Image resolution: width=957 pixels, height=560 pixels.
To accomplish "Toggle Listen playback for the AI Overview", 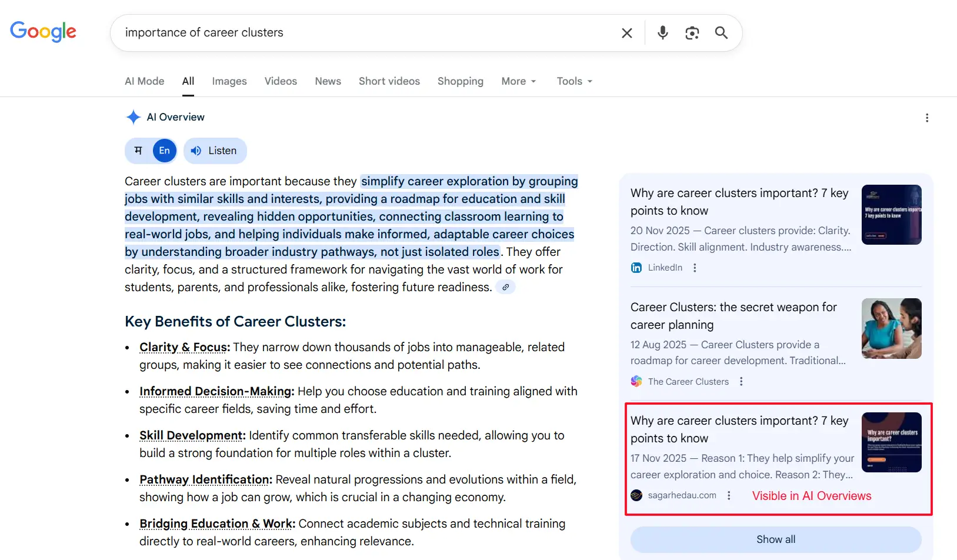I will [x=215, y=151].
